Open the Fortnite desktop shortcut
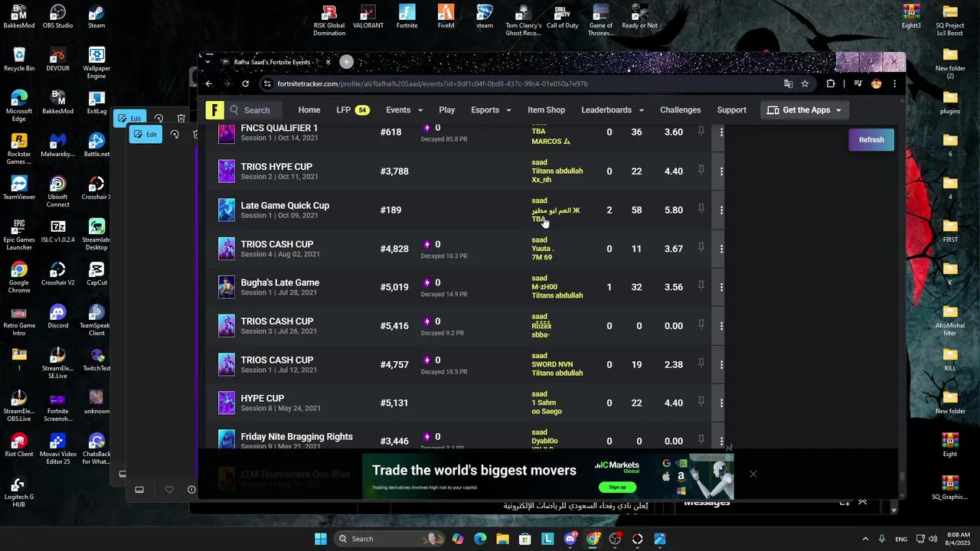This screenshot has width=980, height=551. click(407, 17)
